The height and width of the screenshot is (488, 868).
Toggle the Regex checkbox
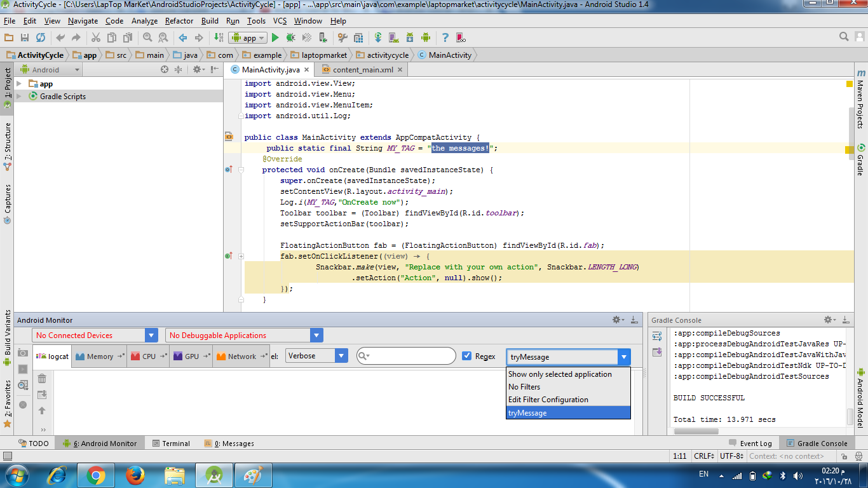(x=467, y=356)
